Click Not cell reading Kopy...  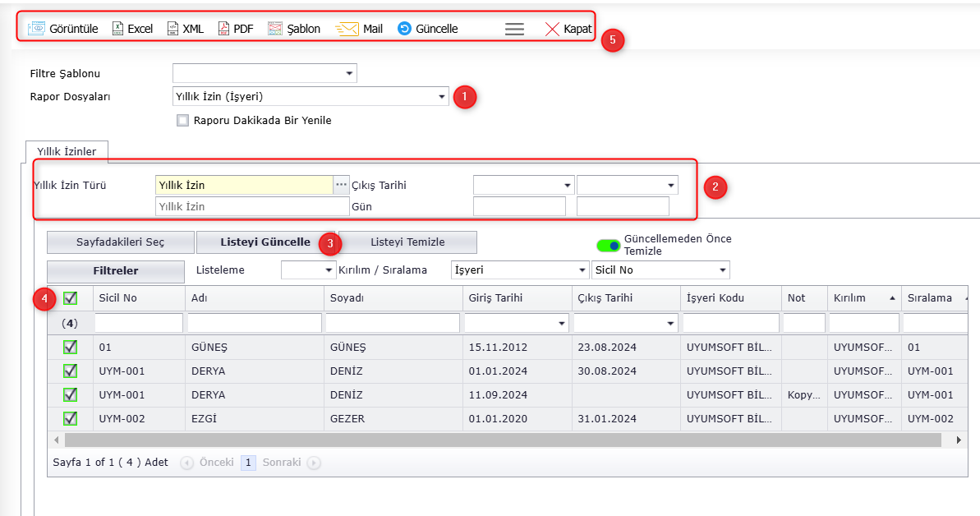click(803, 394)
